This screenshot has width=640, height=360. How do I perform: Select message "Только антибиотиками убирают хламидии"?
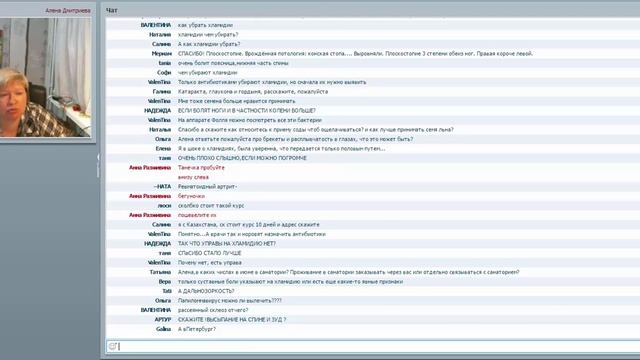[x=272, y=82]
